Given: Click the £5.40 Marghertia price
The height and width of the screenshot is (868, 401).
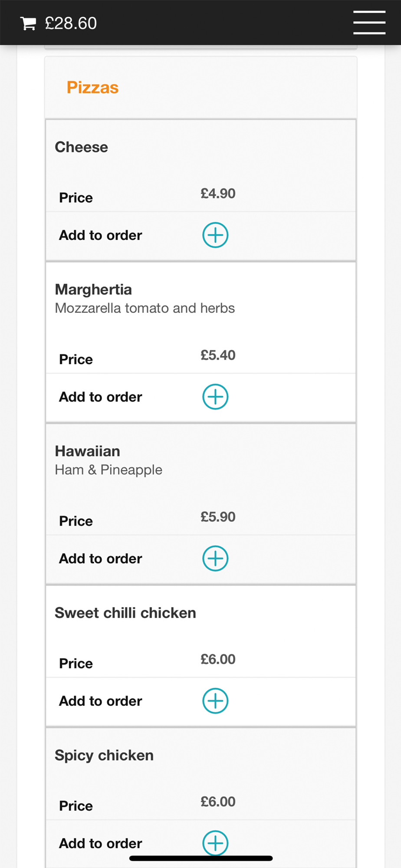Looking at the screenshot, I should coord(218,355).
